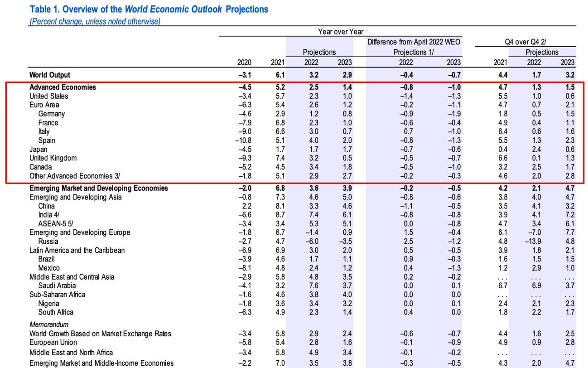The image size is (588, 368).
Task: Select 'World Growth Based on Market Exchange Rates' label
Action: tap(101, 334)
